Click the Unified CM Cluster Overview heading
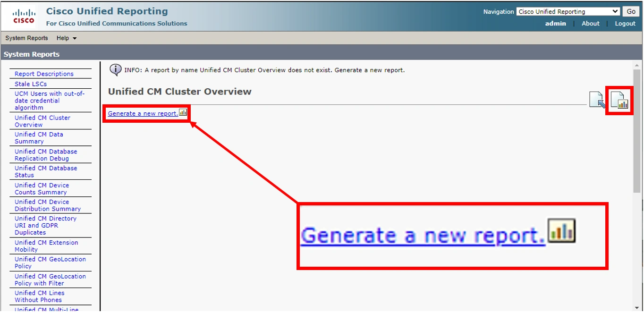 [x=180, y=92]
